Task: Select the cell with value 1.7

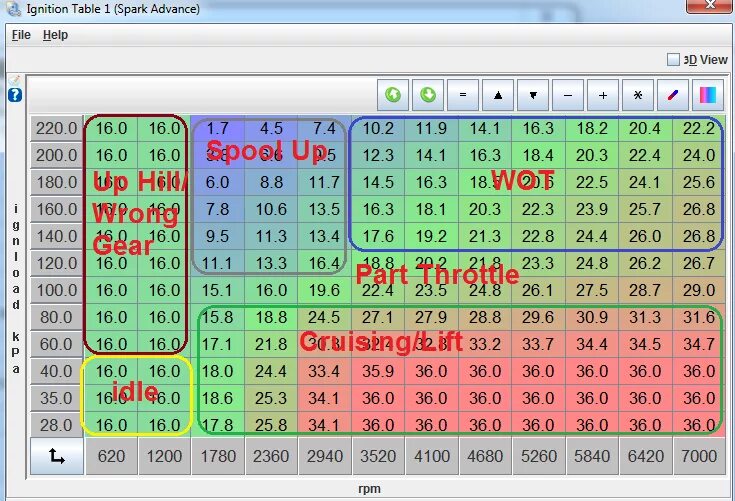Action: tap(218, 128)
